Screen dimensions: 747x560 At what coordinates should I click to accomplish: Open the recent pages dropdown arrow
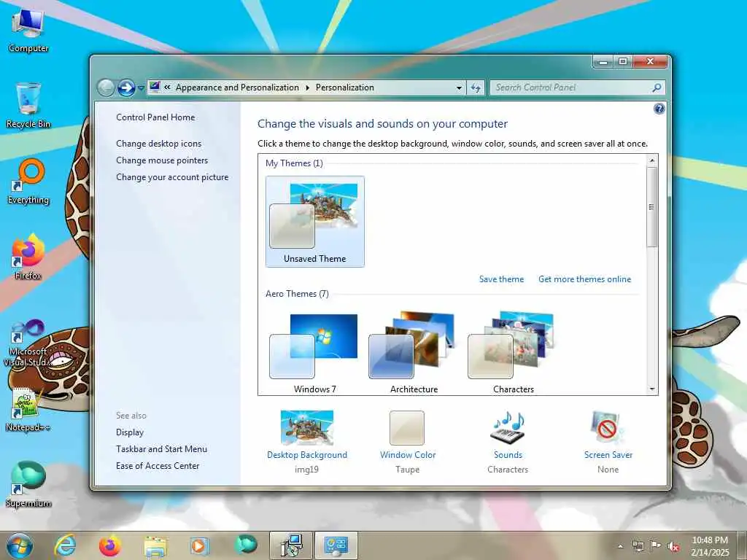pos(141,88)
